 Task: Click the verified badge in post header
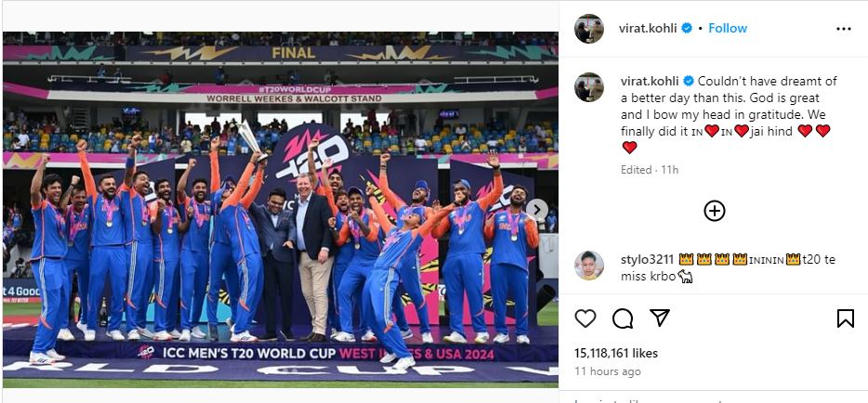[x=687, y=29]
